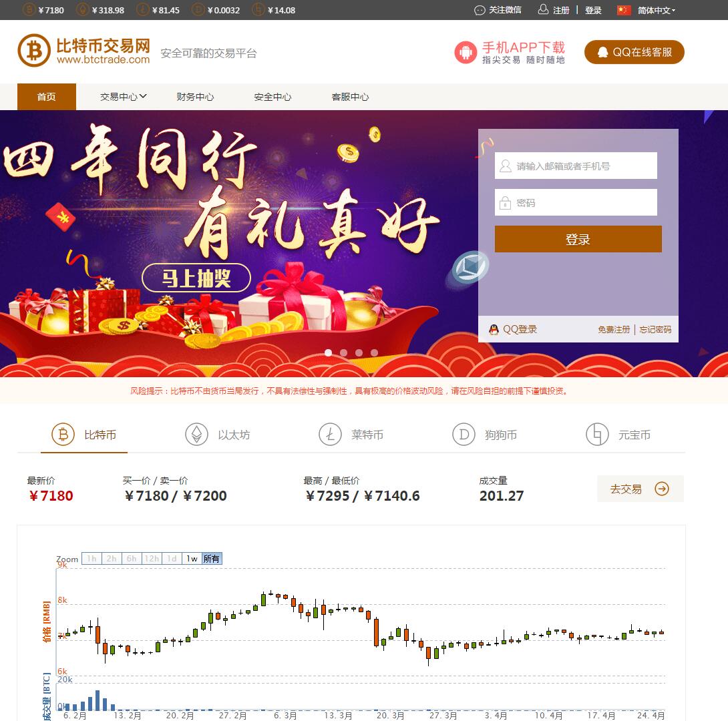Go to the 财务中心 menu item
The height and width of the screenshot is (721, 728).
pyautogui.click(x=195, y=97)
